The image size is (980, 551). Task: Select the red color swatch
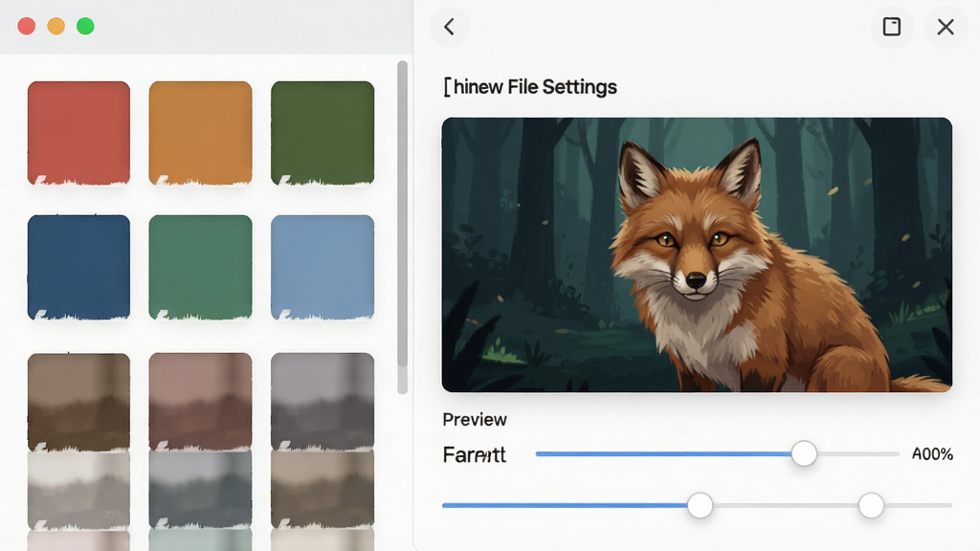pos(78,133)
